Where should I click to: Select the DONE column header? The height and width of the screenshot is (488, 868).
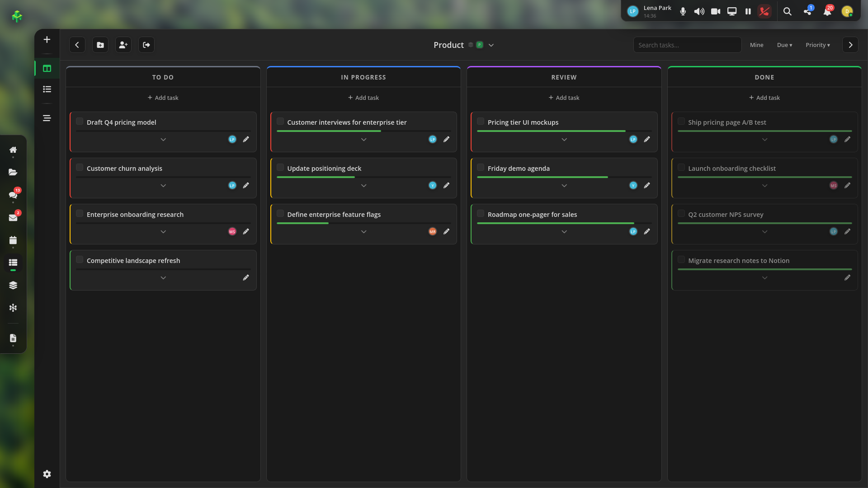tap(764, 77)
